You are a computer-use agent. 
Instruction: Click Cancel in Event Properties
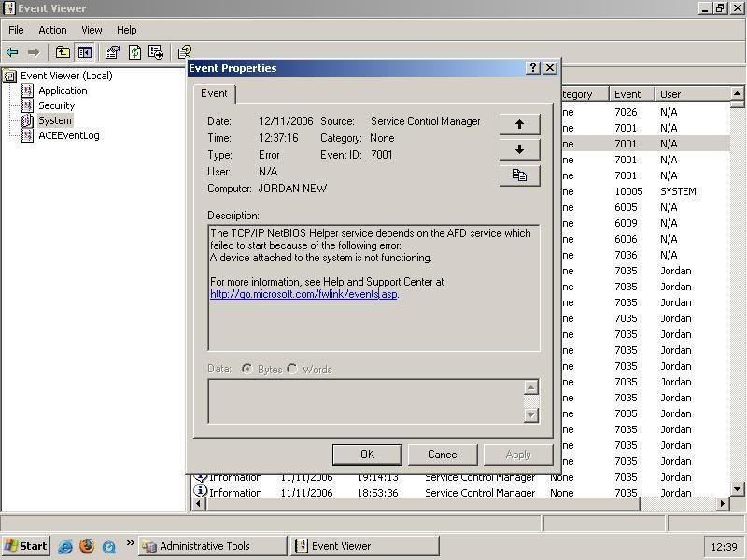(x=443, y=455)
